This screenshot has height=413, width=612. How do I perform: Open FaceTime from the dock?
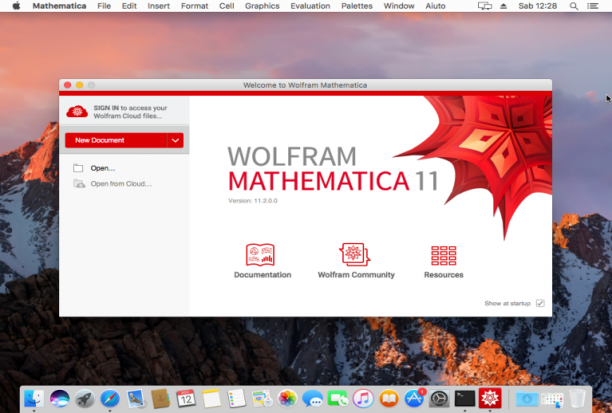pyautogui.click(x=338, y=399)
